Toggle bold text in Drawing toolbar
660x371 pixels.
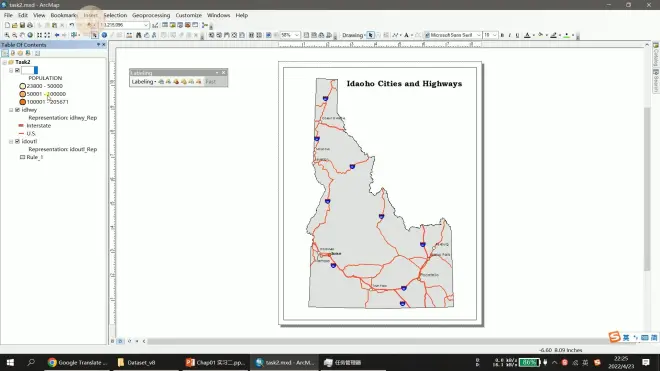click(502, 35)
